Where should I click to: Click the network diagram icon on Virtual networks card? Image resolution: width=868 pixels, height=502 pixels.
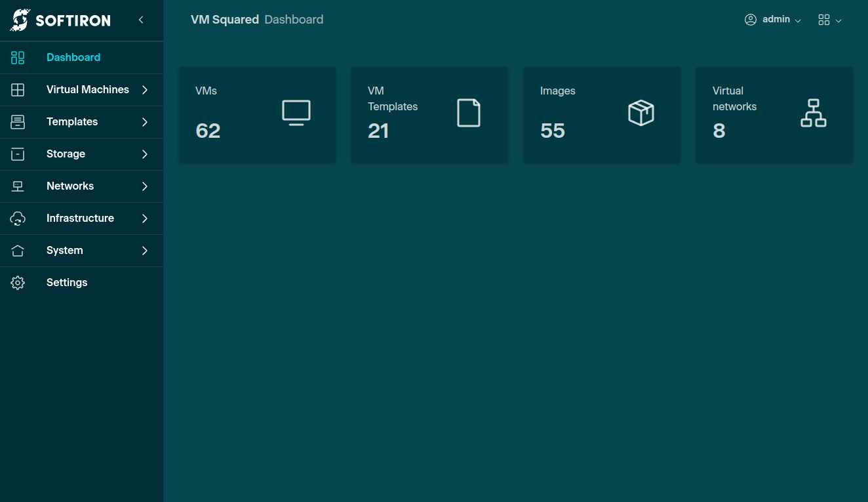(813, 113)
